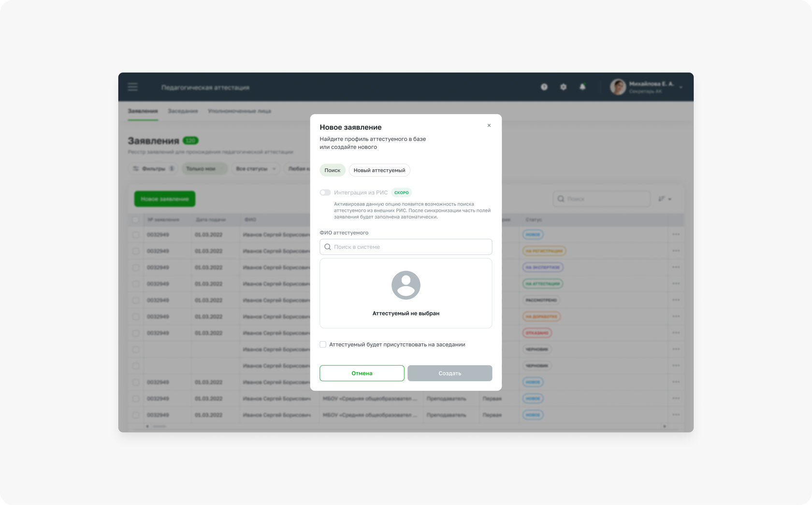
Task: Open row menu for НА РЕГИСТРАЦИИ application
Action: [676, 251]
